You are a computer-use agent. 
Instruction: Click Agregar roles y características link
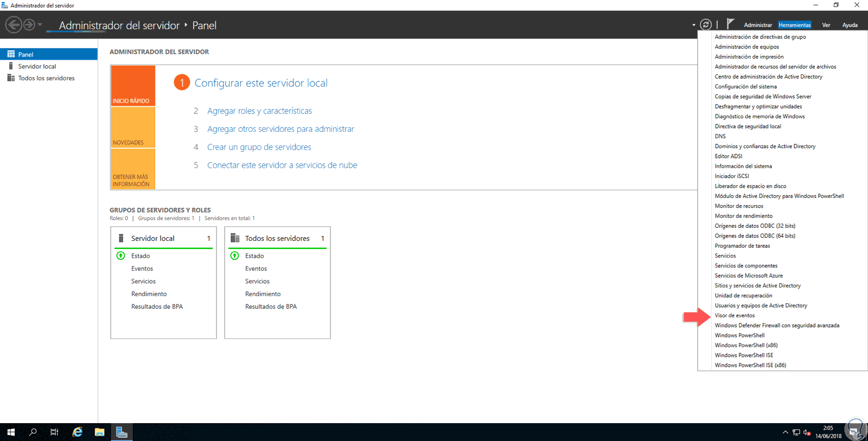coord(259,111)
